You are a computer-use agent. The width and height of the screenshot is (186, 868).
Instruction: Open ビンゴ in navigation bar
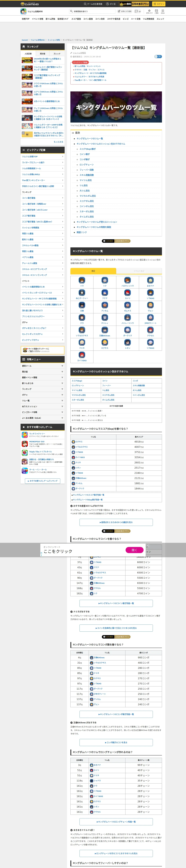click(126, 19)
